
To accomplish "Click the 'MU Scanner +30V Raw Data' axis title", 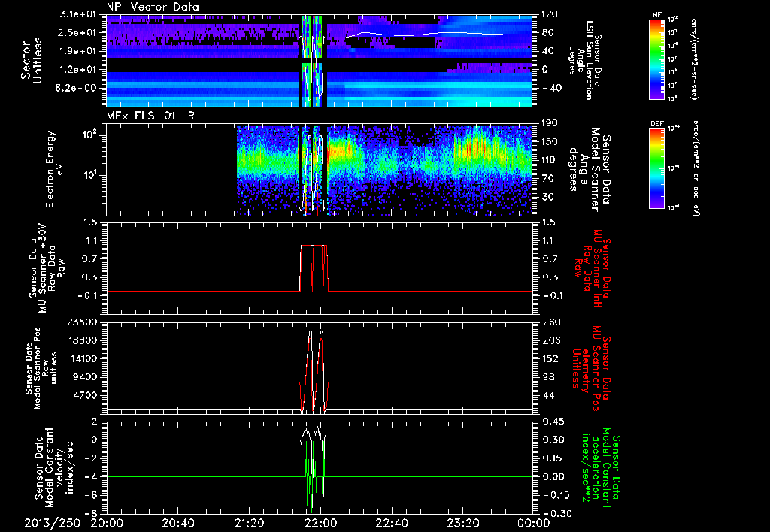I will pyautogui.click(x=47, y=268).
